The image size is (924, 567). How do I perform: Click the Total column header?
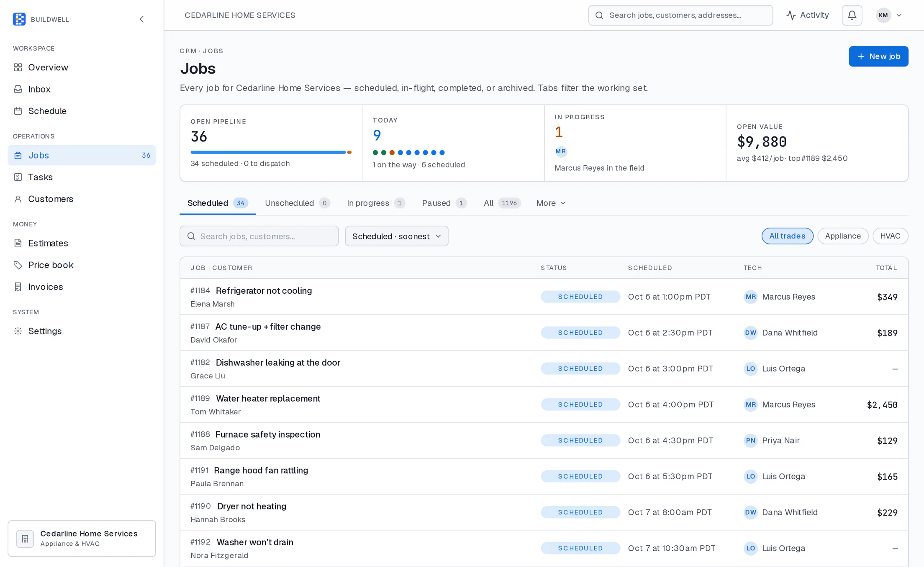pyautogui.click(x=886, y=268)
